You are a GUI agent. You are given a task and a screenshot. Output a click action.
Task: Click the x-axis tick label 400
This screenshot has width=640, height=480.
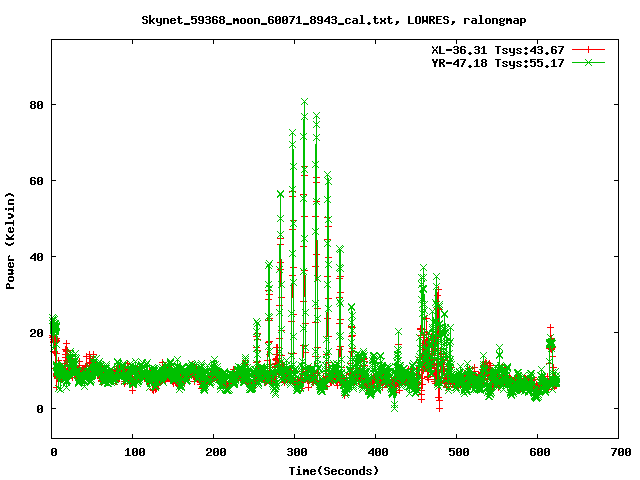coord(378,452)
